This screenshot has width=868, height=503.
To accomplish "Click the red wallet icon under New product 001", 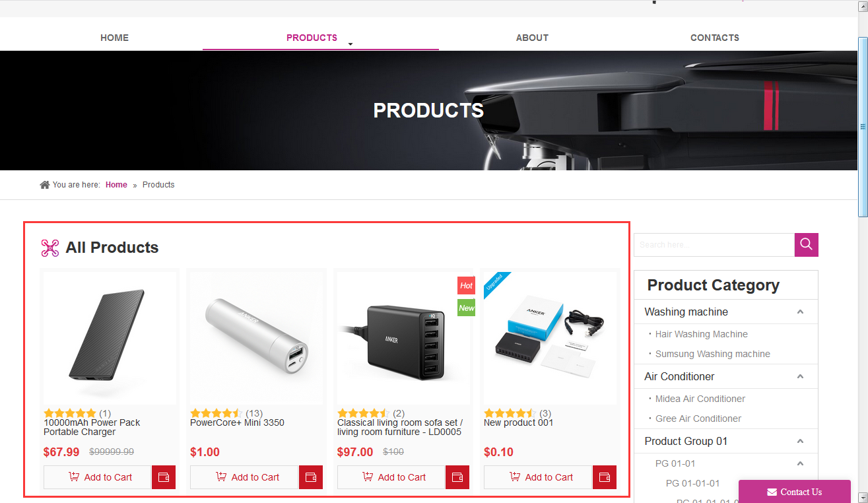I will [x=605, y=477].
